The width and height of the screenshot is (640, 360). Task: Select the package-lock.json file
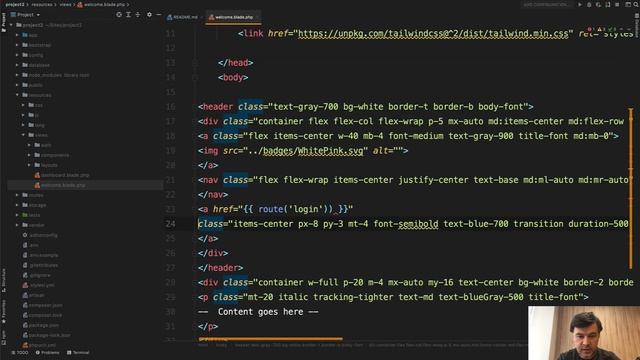[x=85, y=335]
